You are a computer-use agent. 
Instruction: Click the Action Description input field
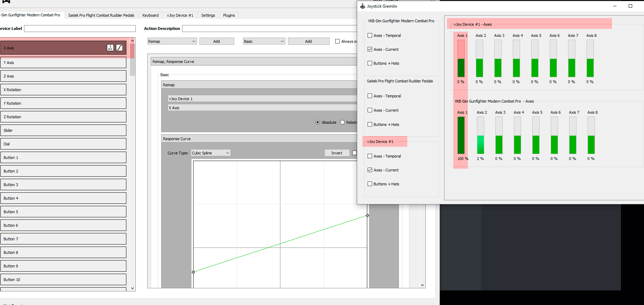[270, 29]
